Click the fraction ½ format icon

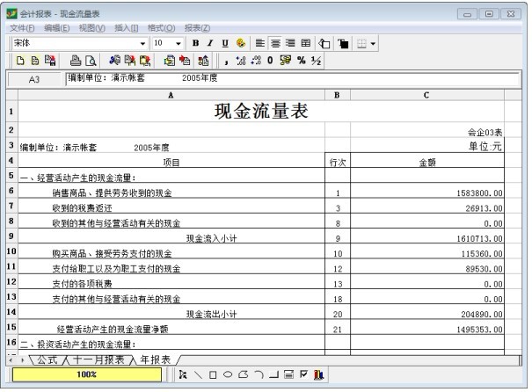tap(317, 61)
